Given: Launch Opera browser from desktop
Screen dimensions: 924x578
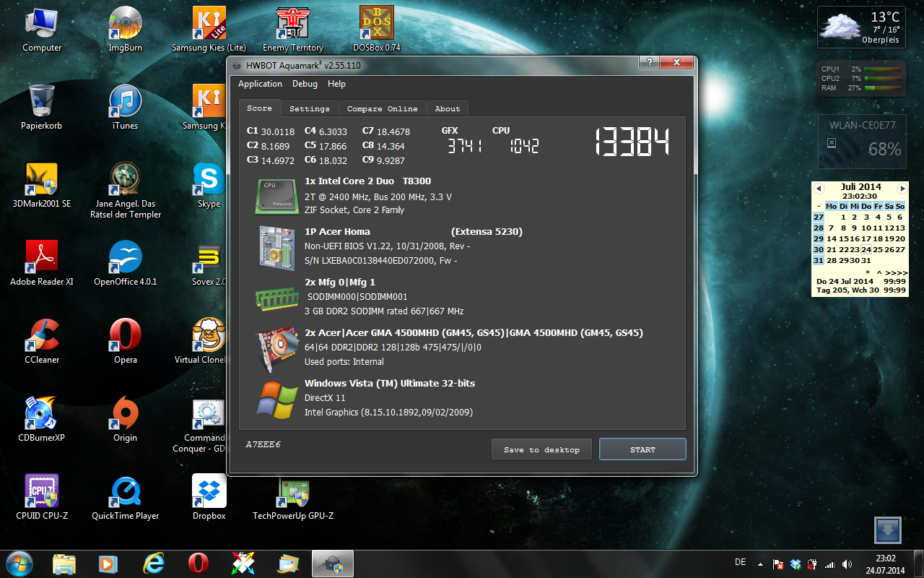Looking at the screenshot, I should pos(125,341).
